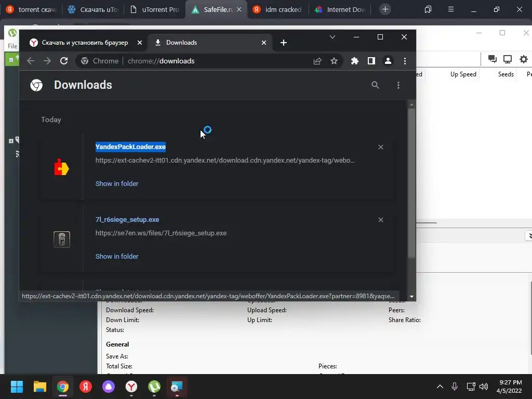
Task: Remove YandexPackLoader.exe from downloads list
Action: (381, 147)
